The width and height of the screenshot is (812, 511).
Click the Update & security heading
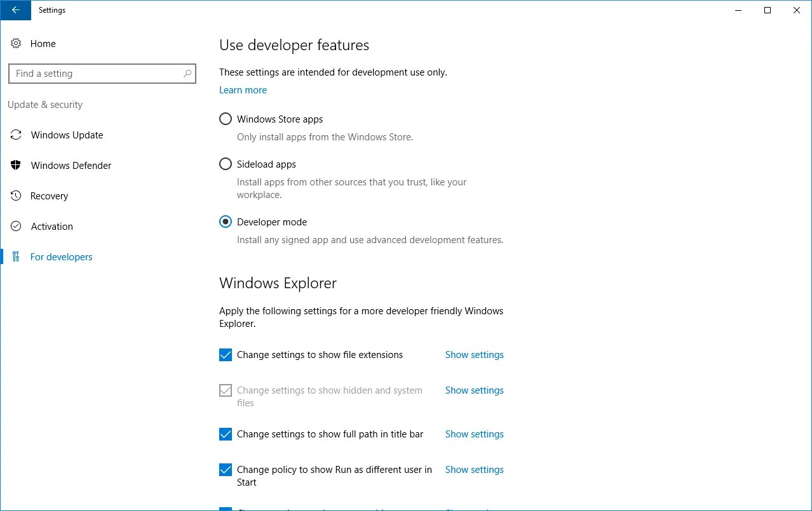[x=45, y=105]
